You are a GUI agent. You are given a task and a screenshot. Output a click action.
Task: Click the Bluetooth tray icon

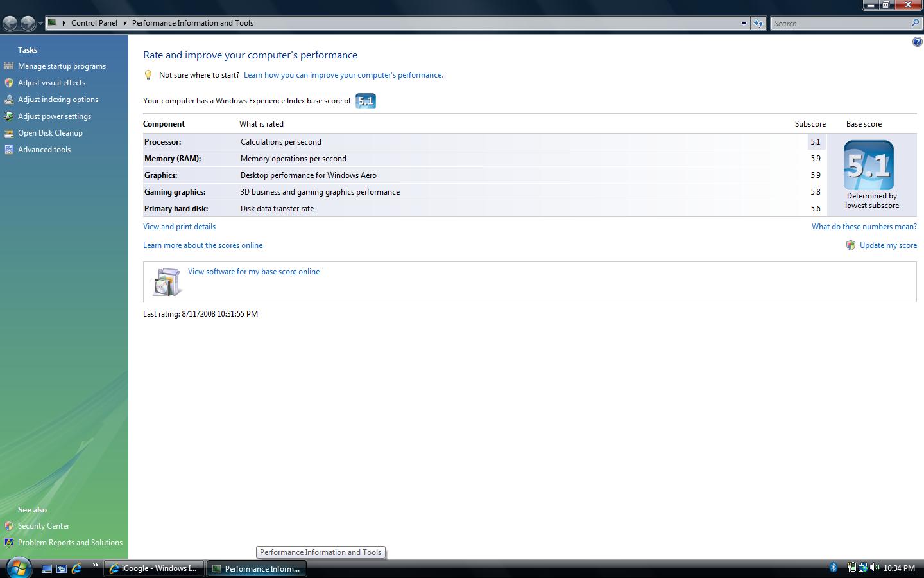click(834, 568)
